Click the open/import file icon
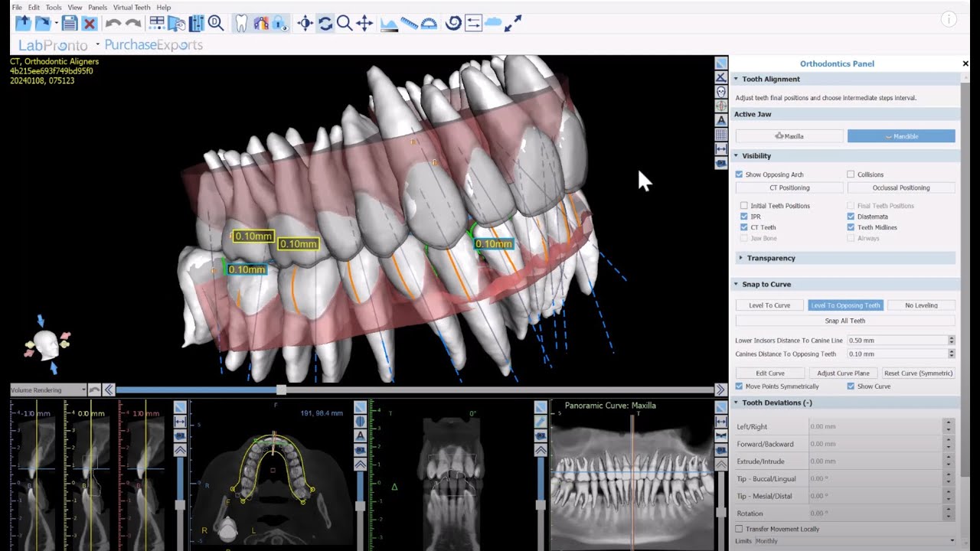This screenshot has width=980, height=551. (x=24, y=24)
